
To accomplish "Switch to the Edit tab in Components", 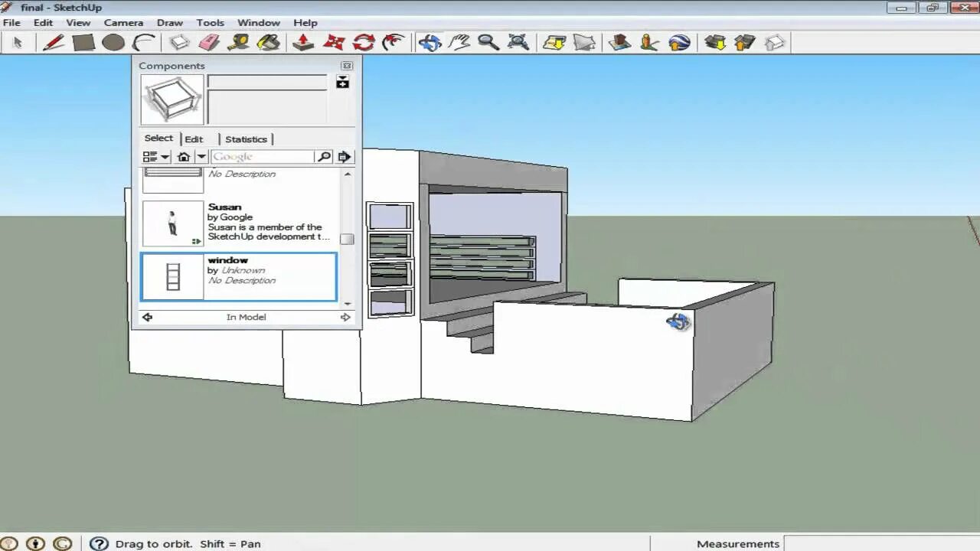I will (x=194, y=139).
